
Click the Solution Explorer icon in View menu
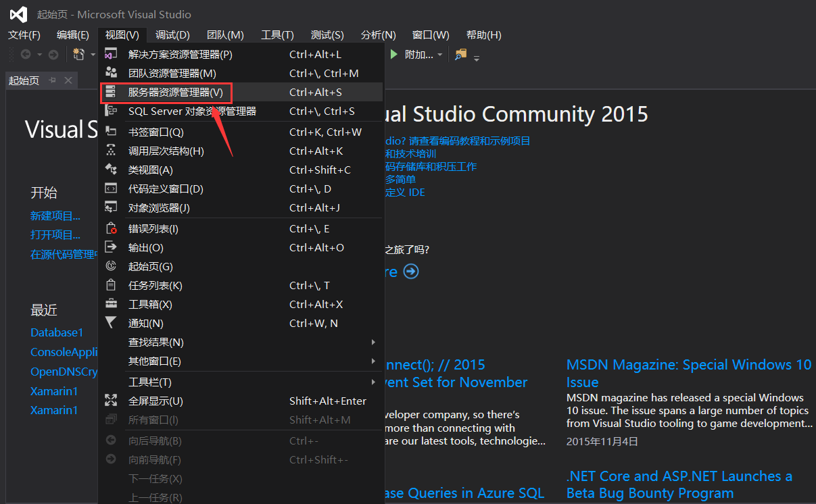111,54
